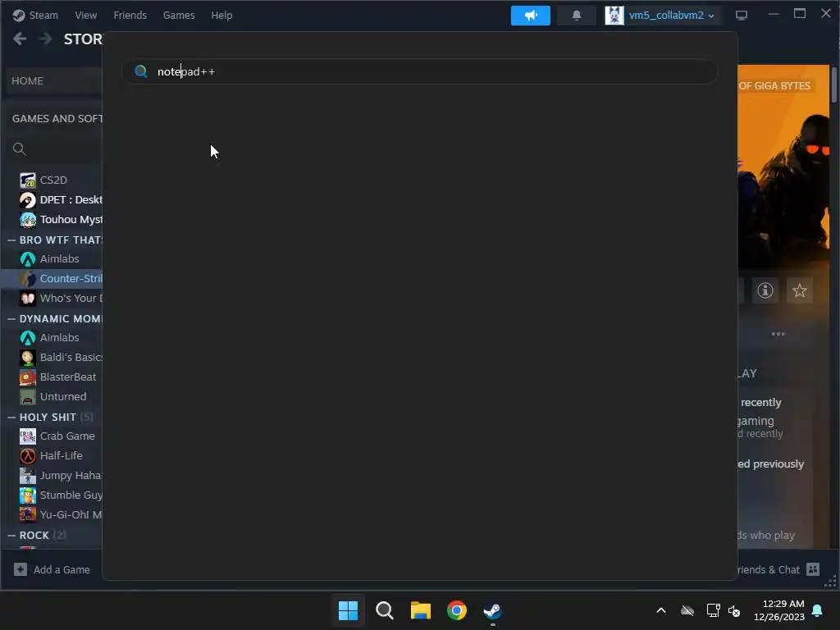Open Windows notification bell in tray

point(818,610)
